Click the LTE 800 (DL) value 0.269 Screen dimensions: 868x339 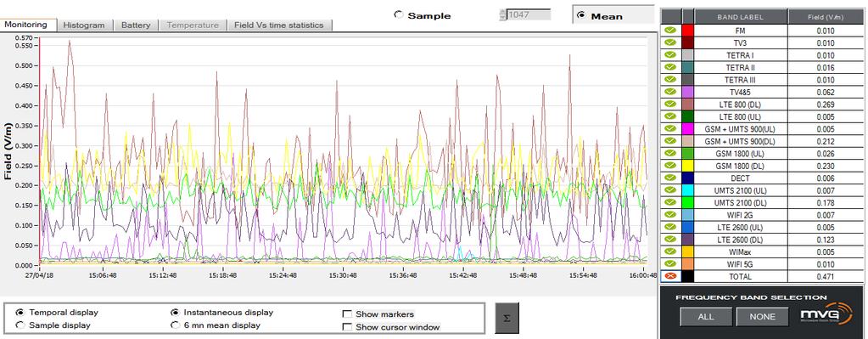[x=825, y=105]
